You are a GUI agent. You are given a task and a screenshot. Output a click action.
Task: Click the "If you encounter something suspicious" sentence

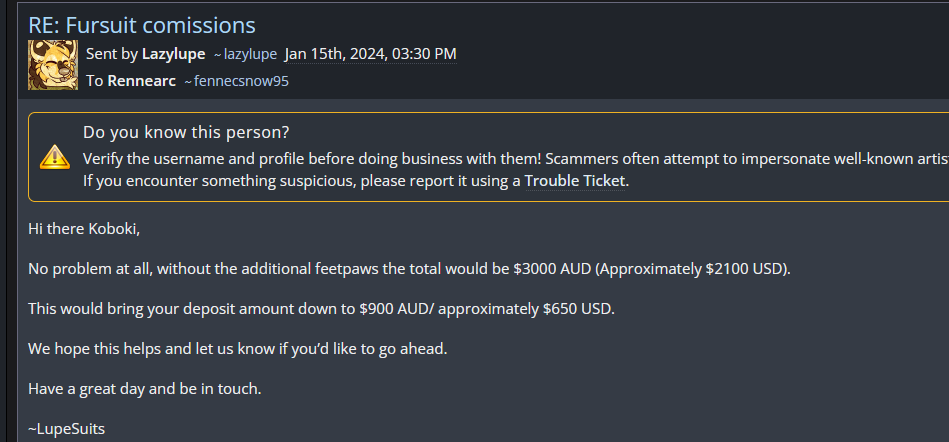pyautogui.click(x=300, y=181)
